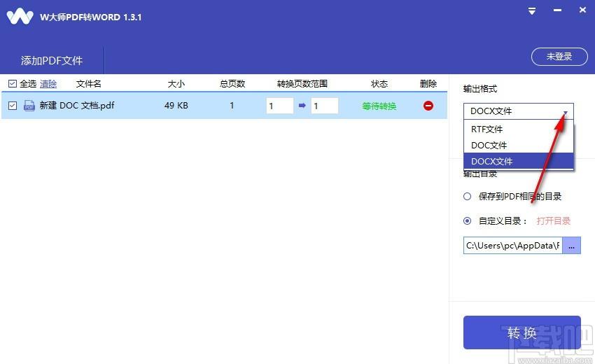Select 保存到PDF相同的目录 radio option
The height and width of the screenshot is (364, 595).
(467, 196)
